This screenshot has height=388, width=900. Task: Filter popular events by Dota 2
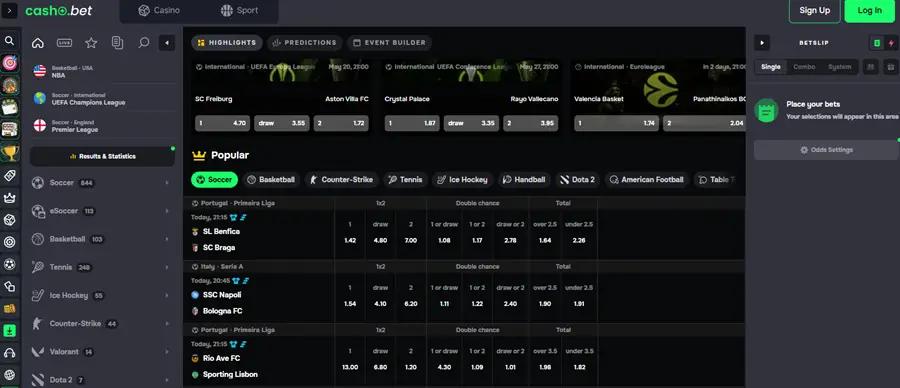(x=577, y=180)
